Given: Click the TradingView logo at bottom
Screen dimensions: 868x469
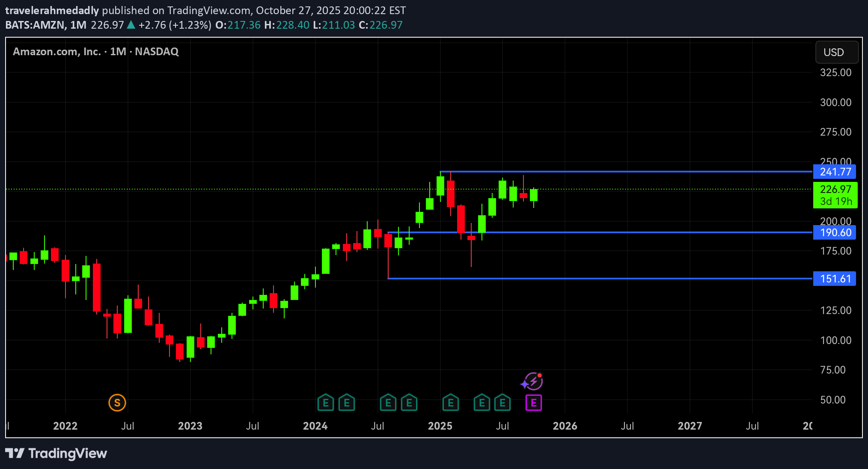Looking at the screenshot, I should (56, 453).
